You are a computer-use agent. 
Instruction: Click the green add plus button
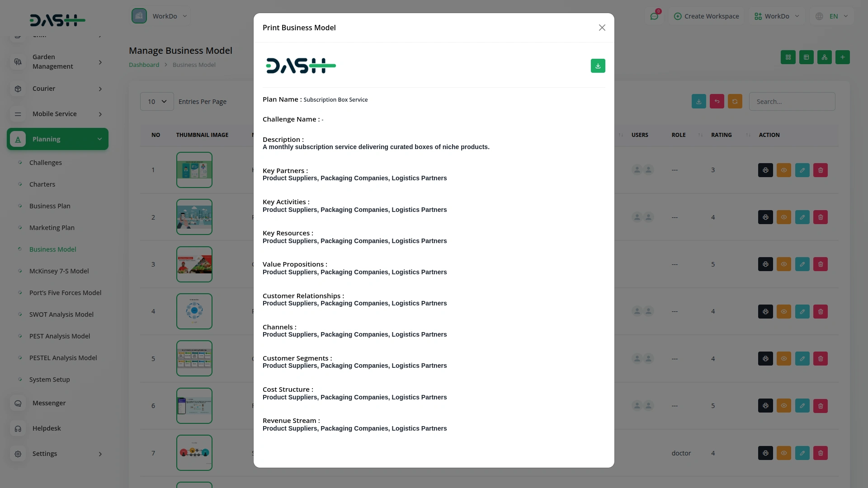pyautogui.click(x=842, y=57)
